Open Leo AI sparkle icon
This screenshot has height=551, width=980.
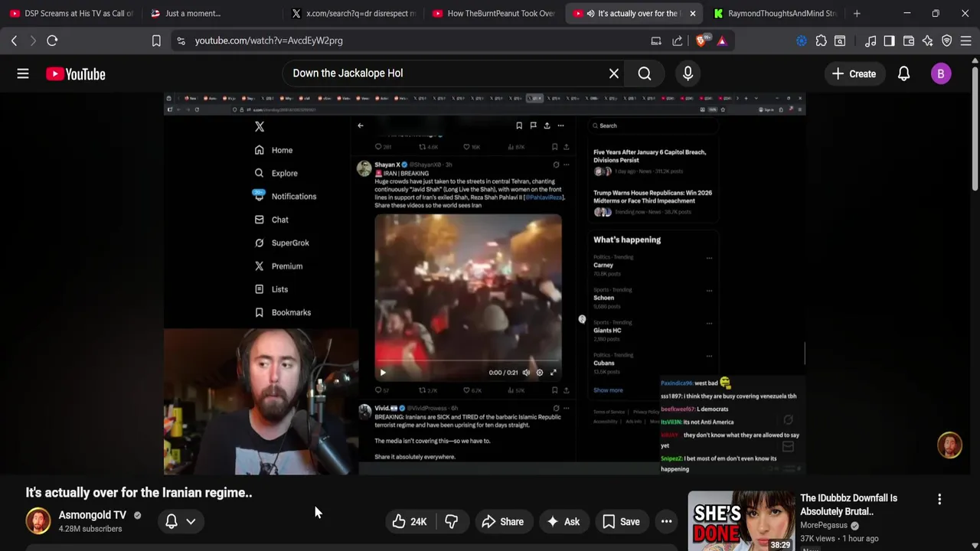[927, 41]
